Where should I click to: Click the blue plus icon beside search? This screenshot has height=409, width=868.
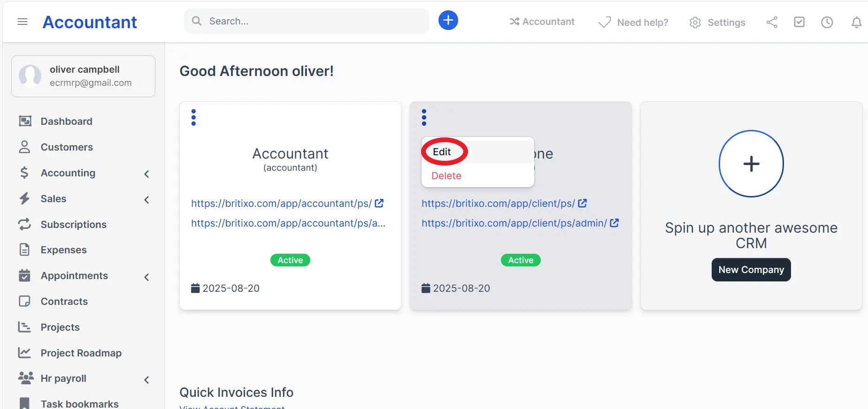click(448, 20)
